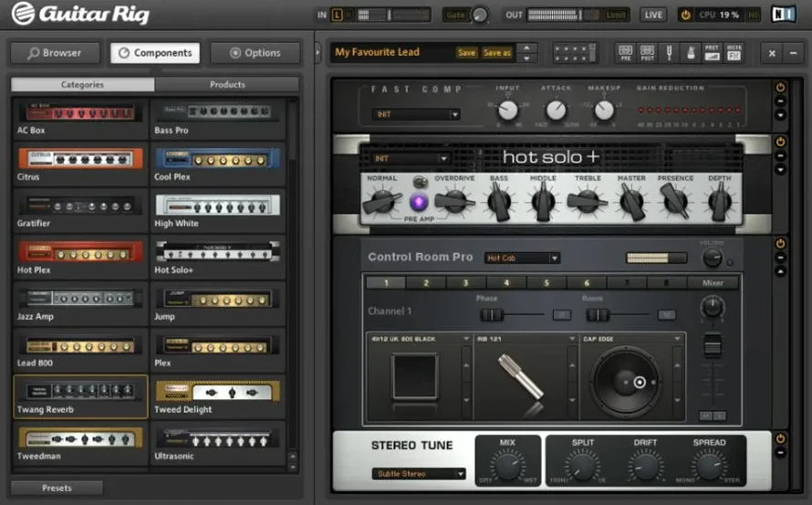Toggle the virtual rack controller view

574,52
